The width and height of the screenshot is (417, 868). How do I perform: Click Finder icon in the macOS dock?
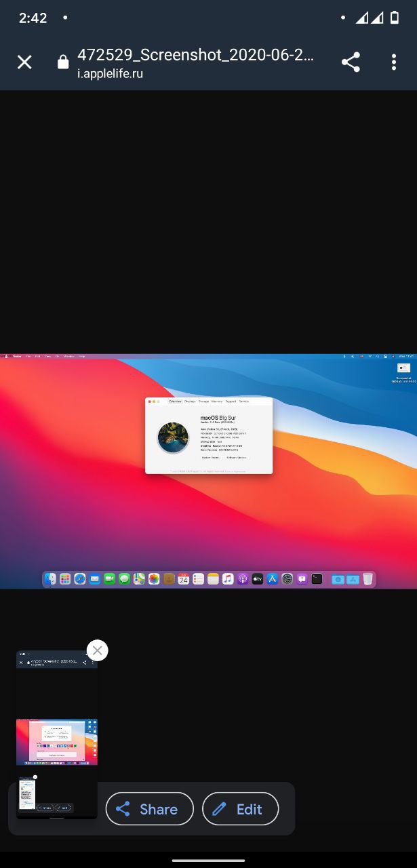50,579
